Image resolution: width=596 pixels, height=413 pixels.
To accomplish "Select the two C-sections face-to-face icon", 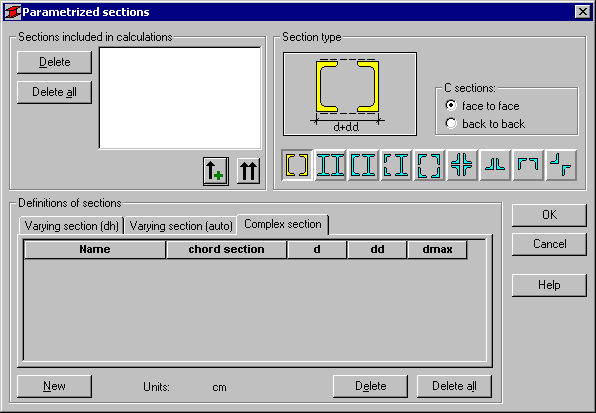I will point(297,165).
